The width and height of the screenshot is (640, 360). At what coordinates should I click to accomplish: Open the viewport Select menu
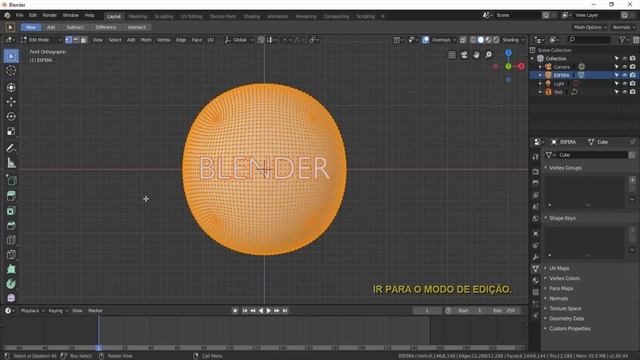(x=115, y=40)
